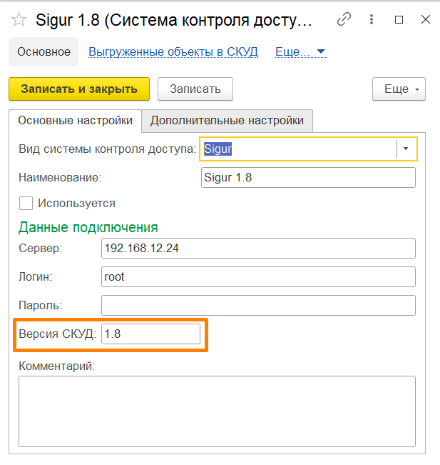
Task: Edit the Версия СКУД field
Action: [x=151, y=334]
